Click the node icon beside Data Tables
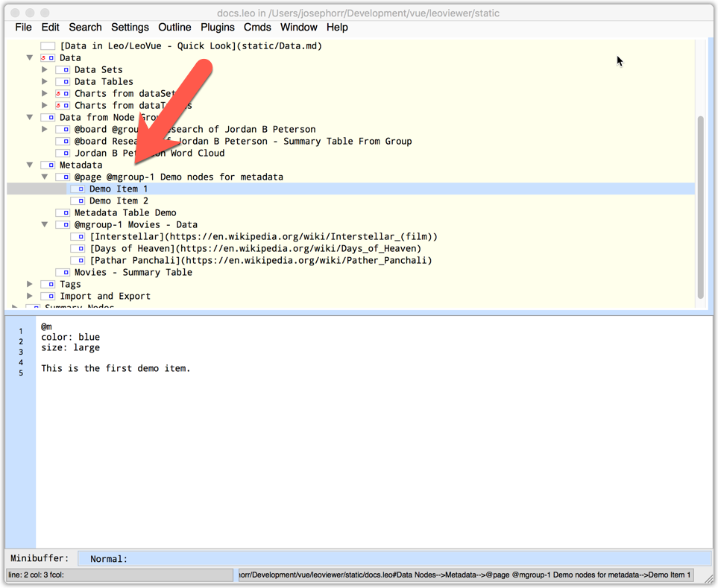 click(x=63, y=81)
